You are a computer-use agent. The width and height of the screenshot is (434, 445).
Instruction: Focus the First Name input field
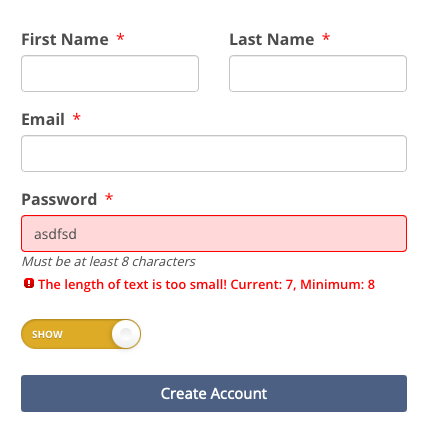pos(110,73)
